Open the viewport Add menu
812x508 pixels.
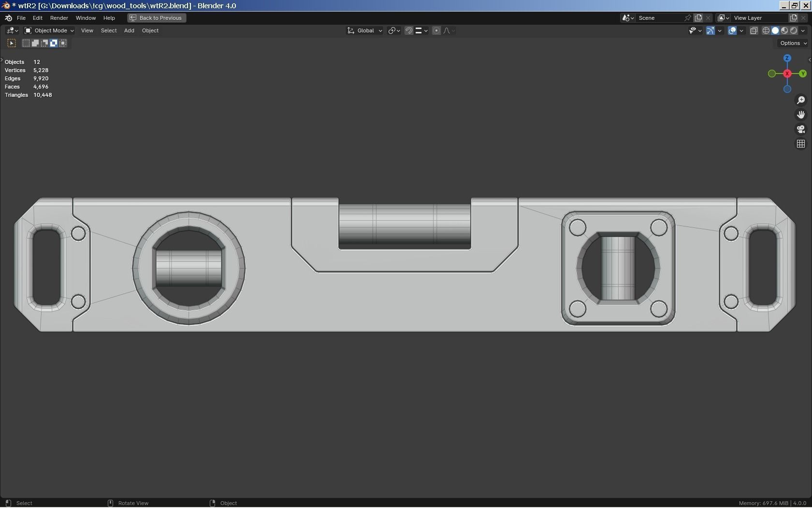129,30
